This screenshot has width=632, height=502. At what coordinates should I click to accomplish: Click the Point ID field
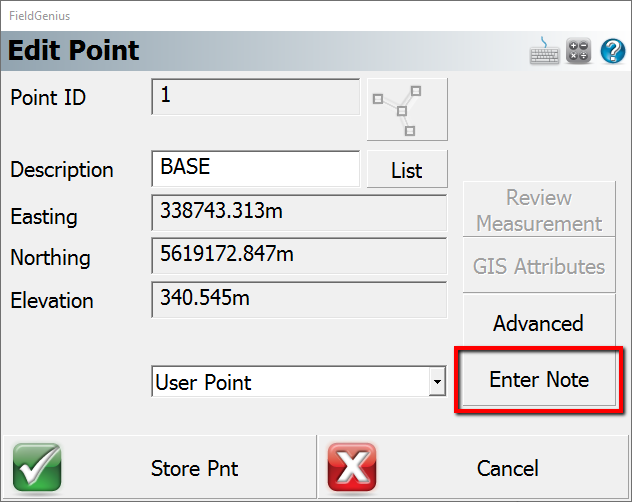pyautogui.click(x=255, y=97)
